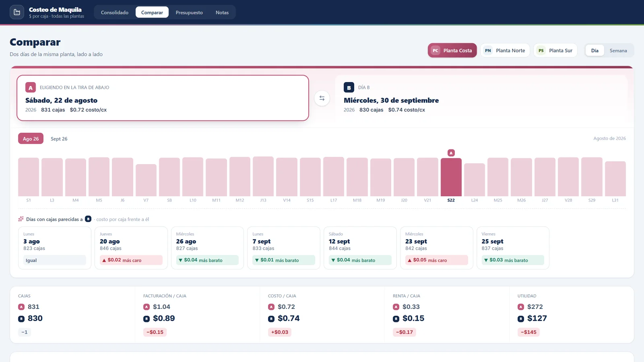Swap days A and B with the arrows icon
This screenshot has width=644, height=362.
coord(322,98)
